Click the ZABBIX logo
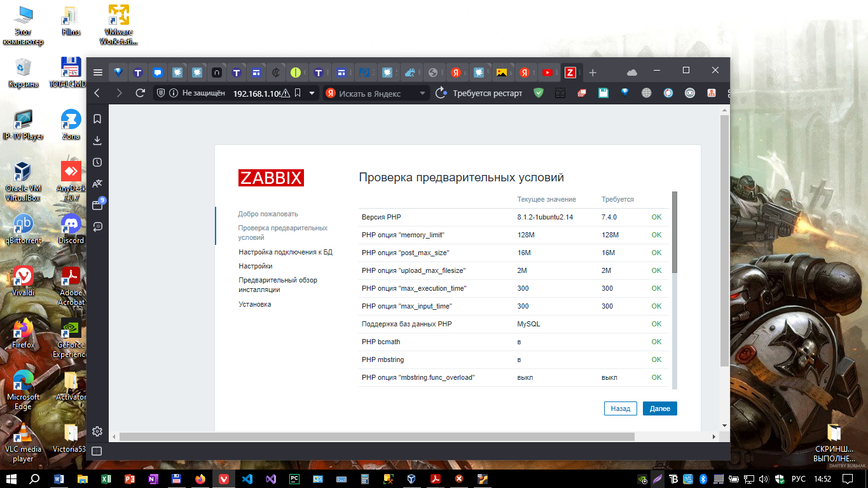The height and width of the screenshot is (488, 868). pyautogui.click(x=271, y=178)
